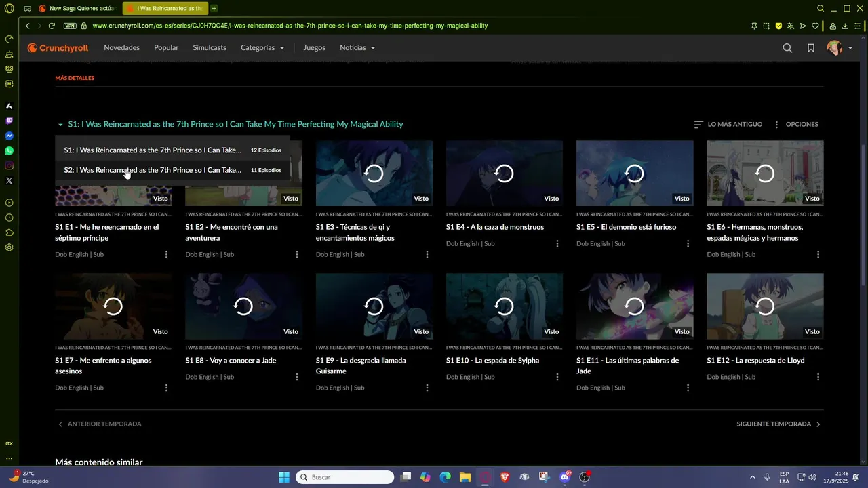Click the browser address bar URL

coord(290,26)
